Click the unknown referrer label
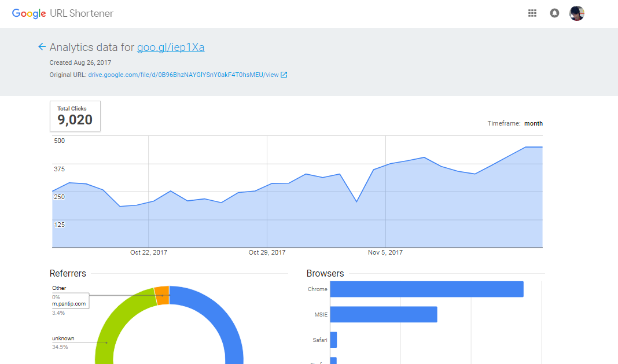 [63, 339]
